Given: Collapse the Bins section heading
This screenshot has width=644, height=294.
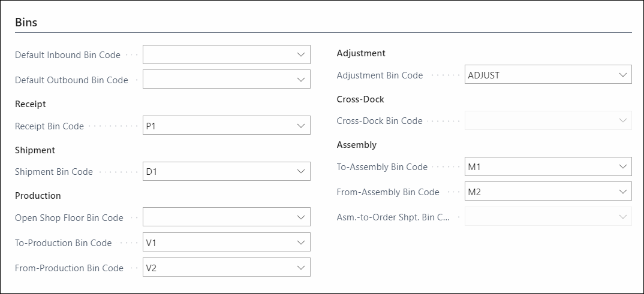Looking at the screenshot, I should 26,23.
